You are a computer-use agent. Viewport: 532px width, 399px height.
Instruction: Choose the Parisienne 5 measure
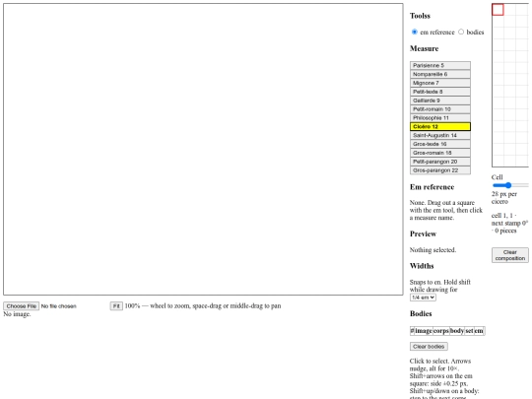[x=440, y=65]
